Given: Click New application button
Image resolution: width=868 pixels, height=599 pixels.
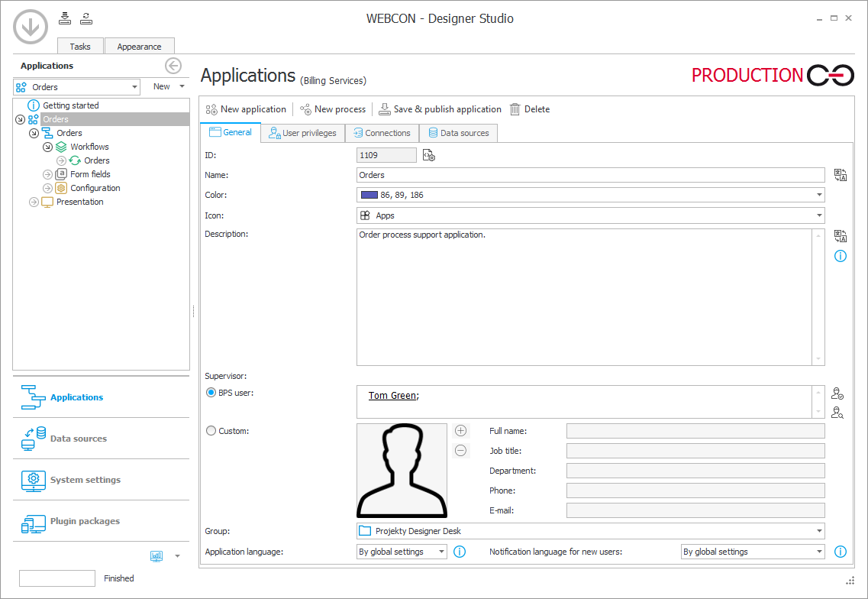Looking at the screenshot, I should click(x=246, y=109).
